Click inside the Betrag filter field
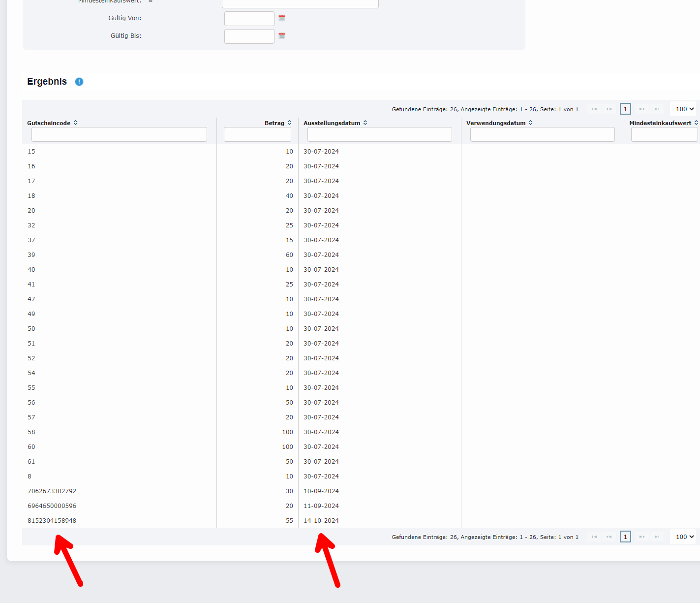The image size is (700, 603). (257, 134)
